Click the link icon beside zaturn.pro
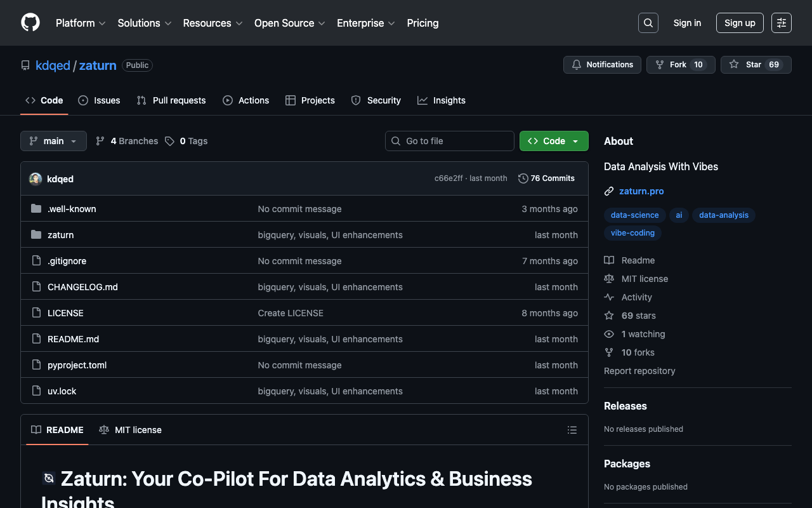 (x=609, y=191)
